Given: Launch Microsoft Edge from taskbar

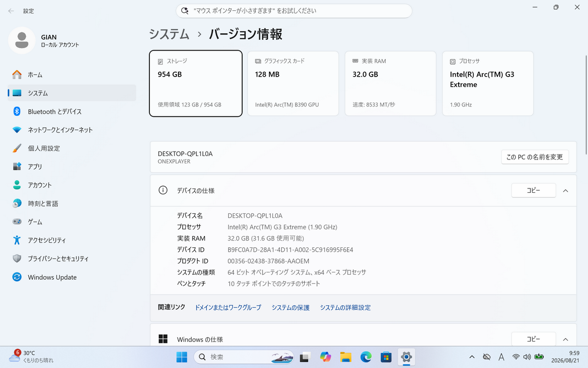Looking at the screenshot, I should [366, 357].
